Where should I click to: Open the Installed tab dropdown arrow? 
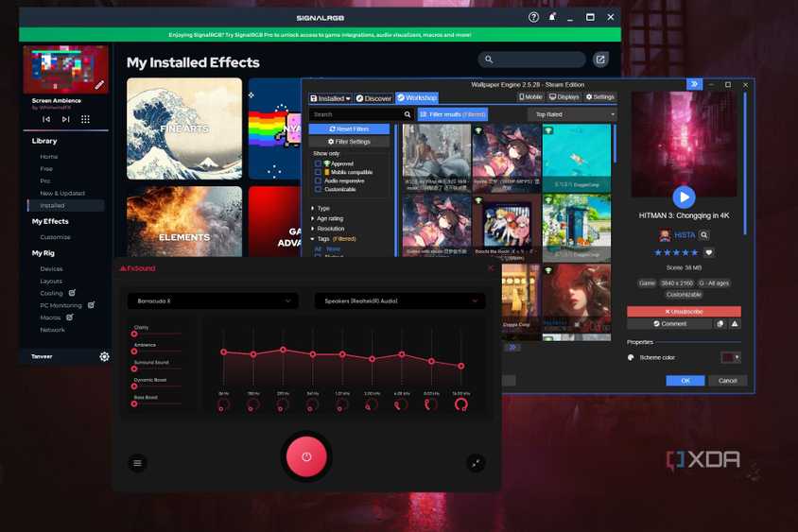point(348,98)
